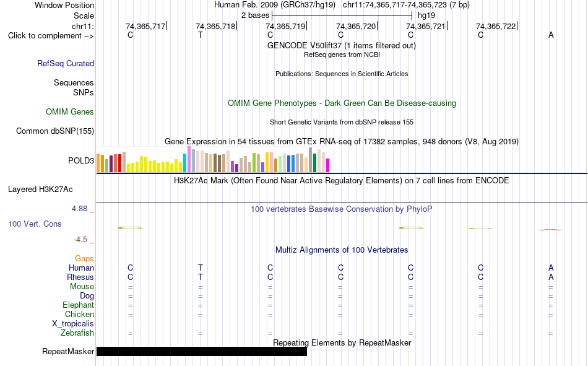The height and width of the screenshot is (366, 588).
Task: Click the T base in the complement sequence row
Action: click(201, 35)
